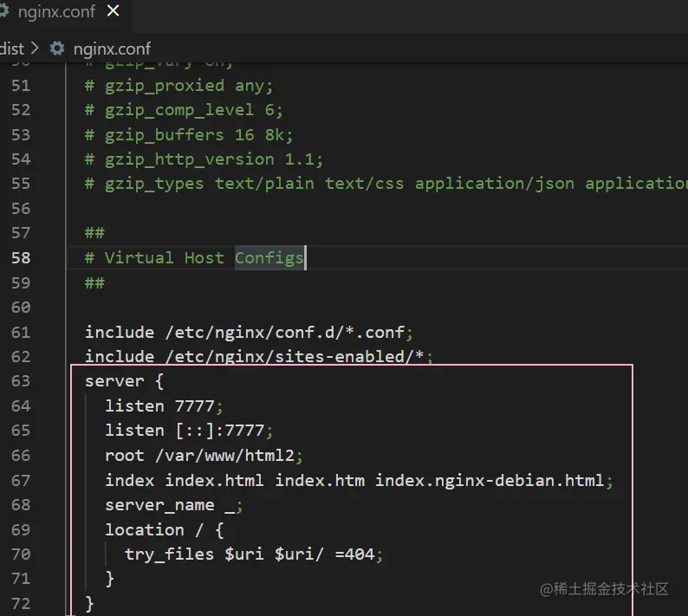Open the dist folder breadcrumb
This screenshot has height=616, width=688.
point(12,49)
